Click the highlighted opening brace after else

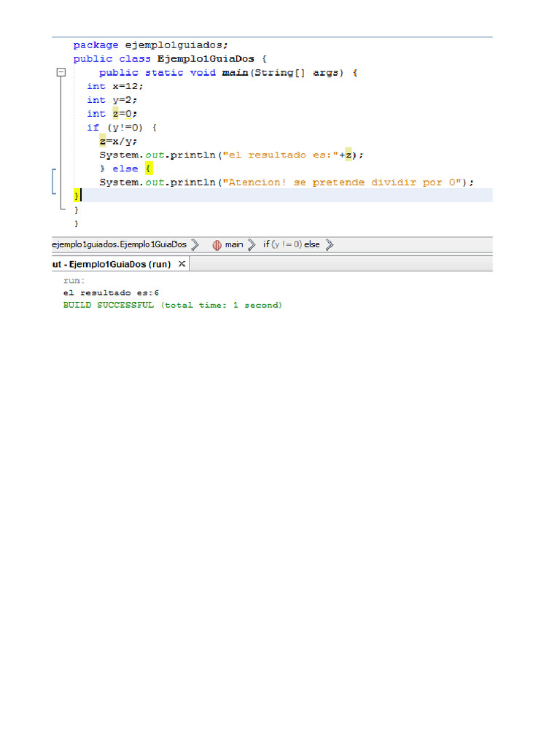[148, 169]
